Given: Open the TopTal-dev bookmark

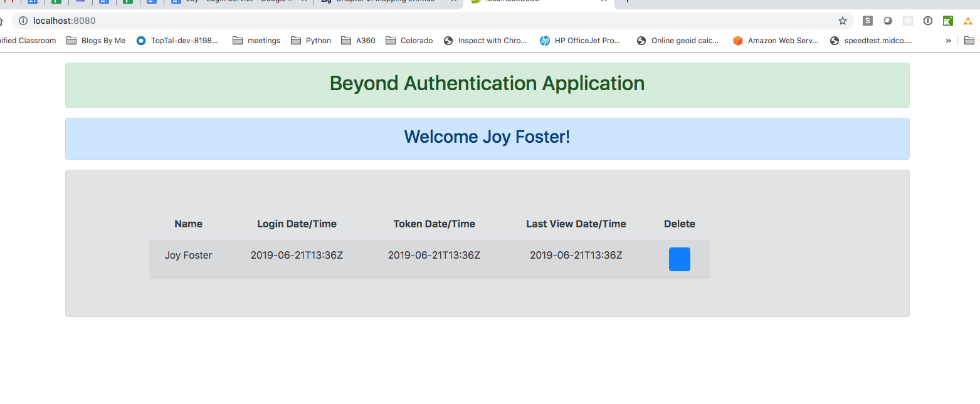Looking at the screenshot, I should [x=177, y=41].
